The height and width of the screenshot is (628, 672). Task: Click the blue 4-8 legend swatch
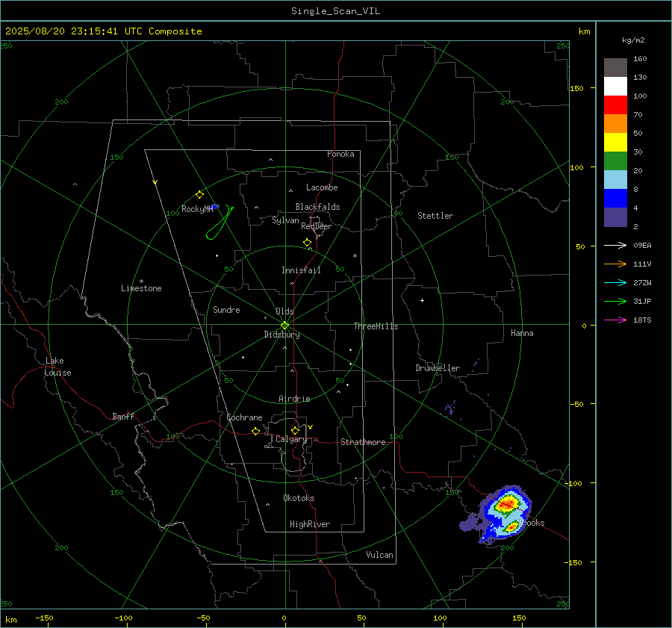point(615,198)
